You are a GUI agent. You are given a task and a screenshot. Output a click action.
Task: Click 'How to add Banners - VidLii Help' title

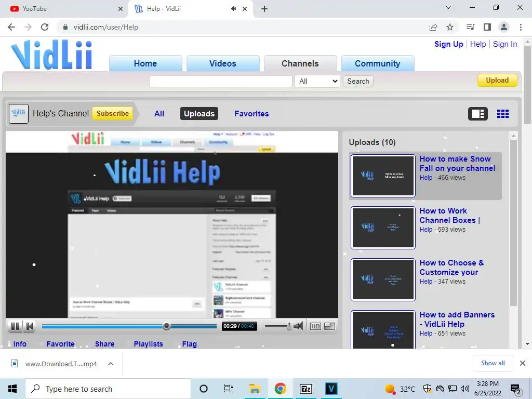coord(457,320)
